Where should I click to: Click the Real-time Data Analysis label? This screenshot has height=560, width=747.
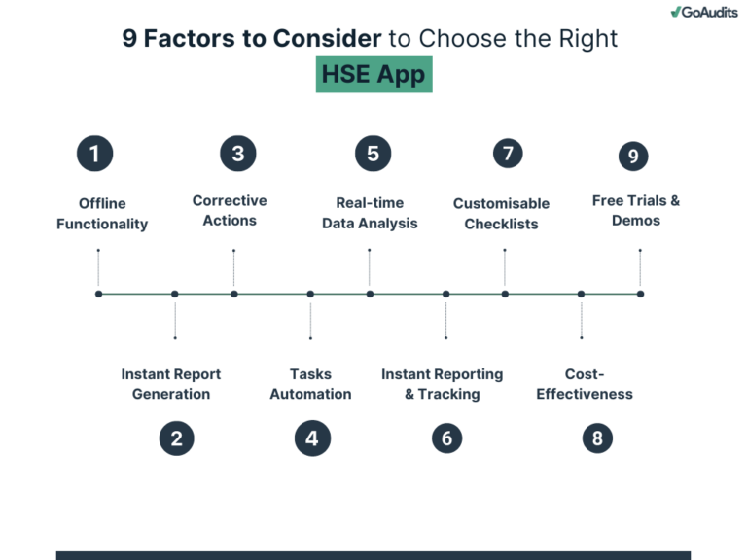tap(370, 213)
